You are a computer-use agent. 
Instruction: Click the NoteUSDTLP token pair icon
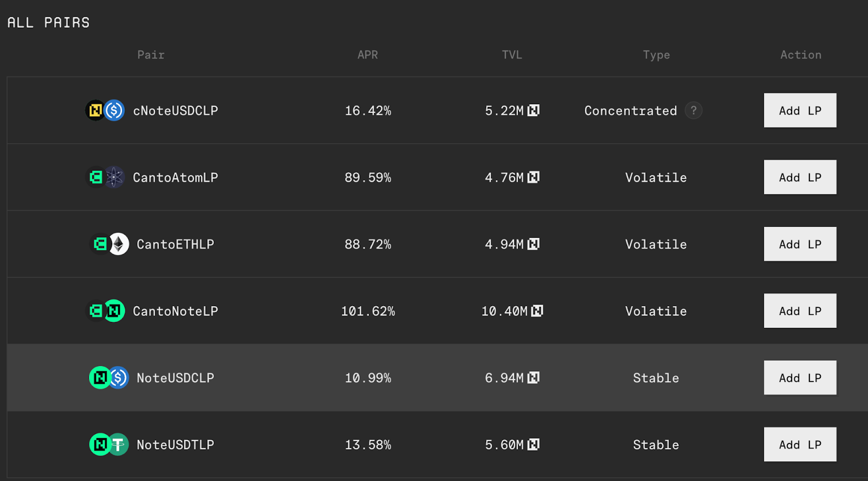(x=109, y=444)
